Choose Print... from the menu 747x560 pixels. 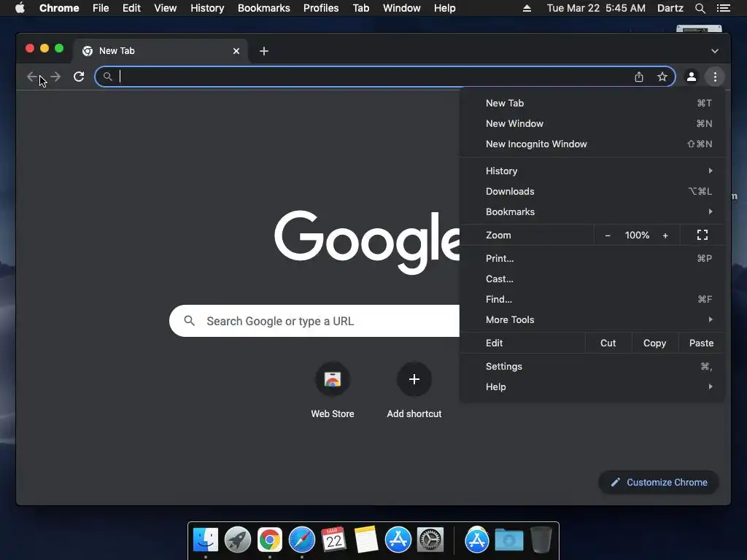tap(592, 258)
